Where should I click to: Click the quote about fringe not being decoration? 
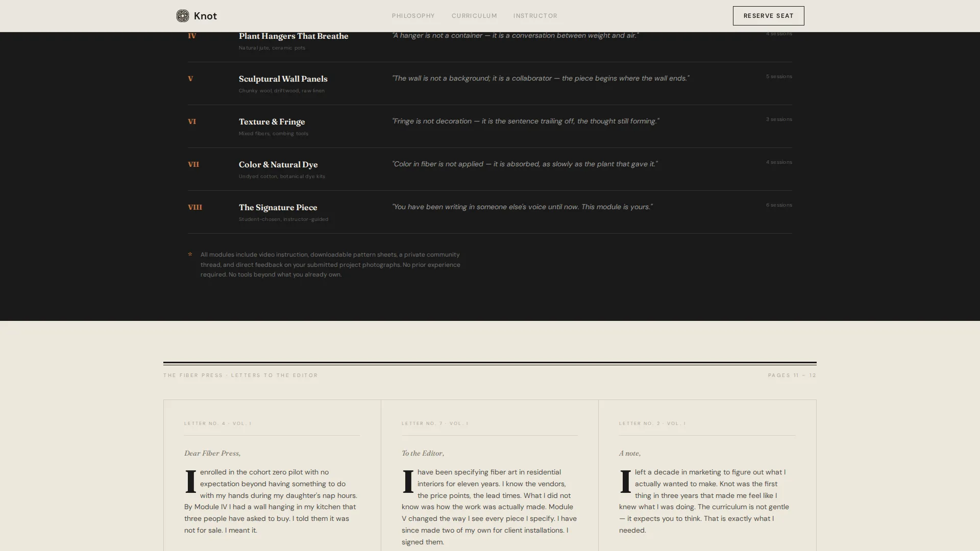point(525,121)
